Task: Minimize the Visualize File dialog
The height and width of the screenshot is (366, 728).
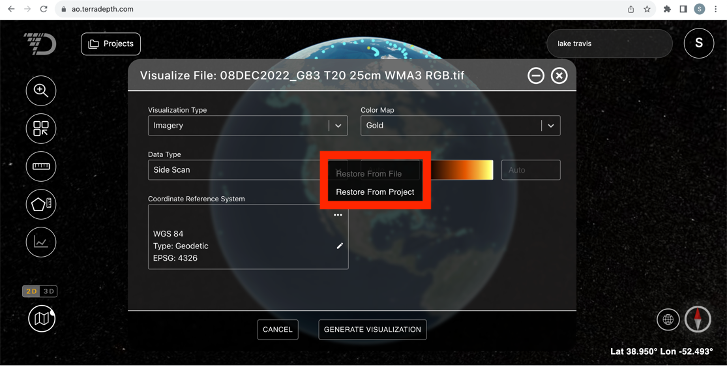Action: (x=536, y=75)
